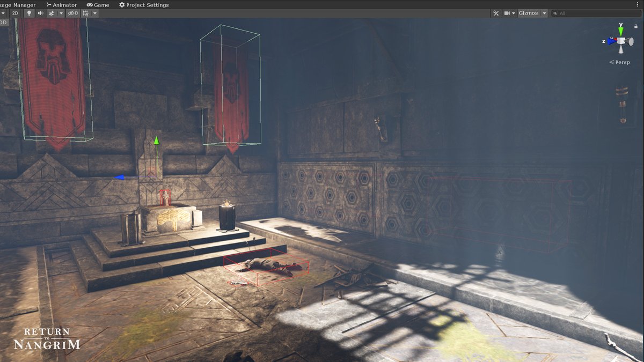Toggle scene effects layers icon

click(x=52, y=13)
